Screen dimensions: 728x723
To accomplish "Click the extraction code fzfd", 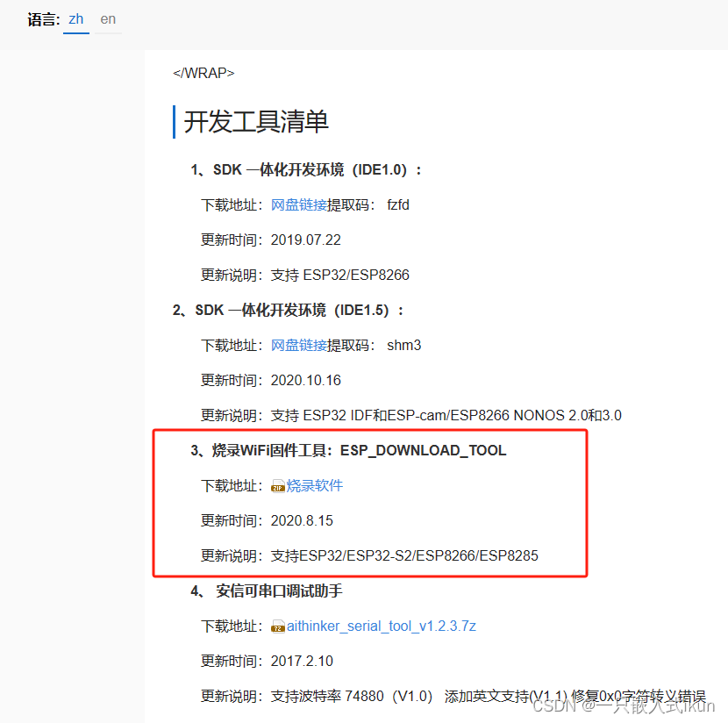I will click(398, 204).
